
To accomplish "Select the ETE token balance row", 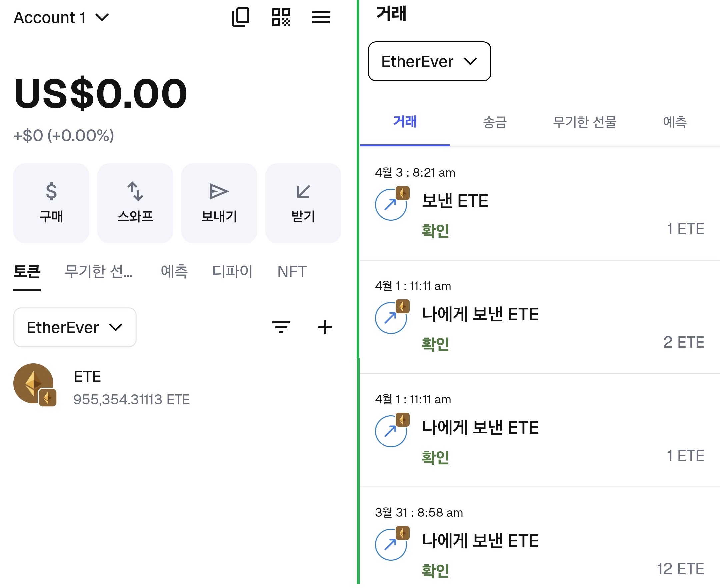I will (x=132, y=386).
